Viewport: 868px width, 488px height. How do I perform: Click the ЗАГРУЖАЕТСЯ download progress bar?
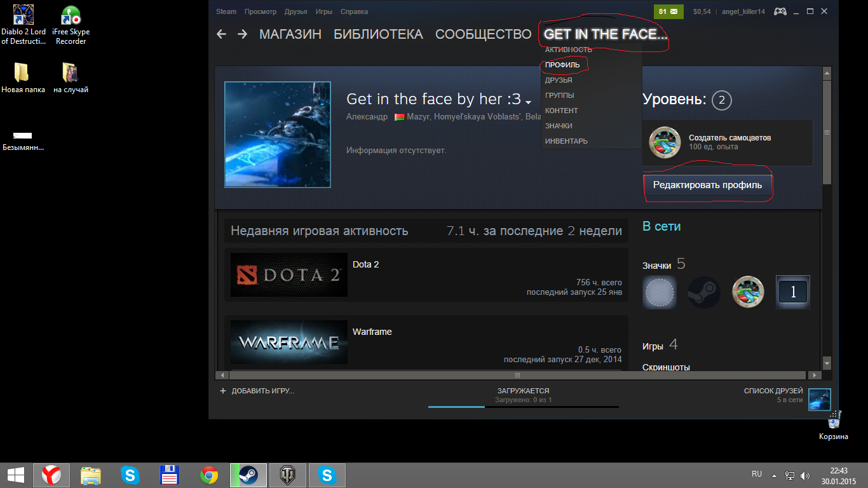click(523, 406)
